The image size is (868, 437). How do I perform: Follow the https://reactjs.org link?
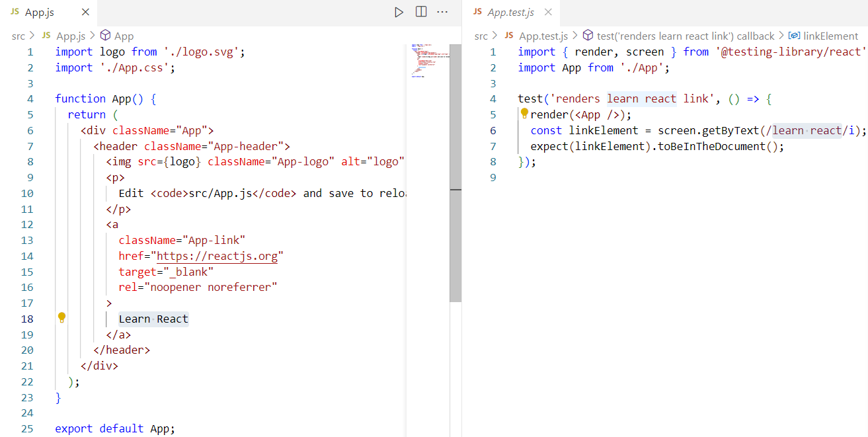coord(218,255)
